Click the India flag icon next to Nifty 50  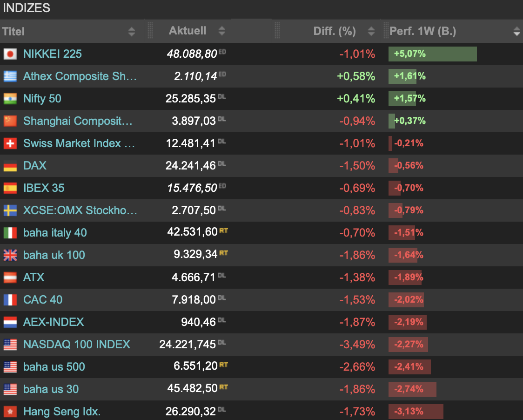pos(10,99)
